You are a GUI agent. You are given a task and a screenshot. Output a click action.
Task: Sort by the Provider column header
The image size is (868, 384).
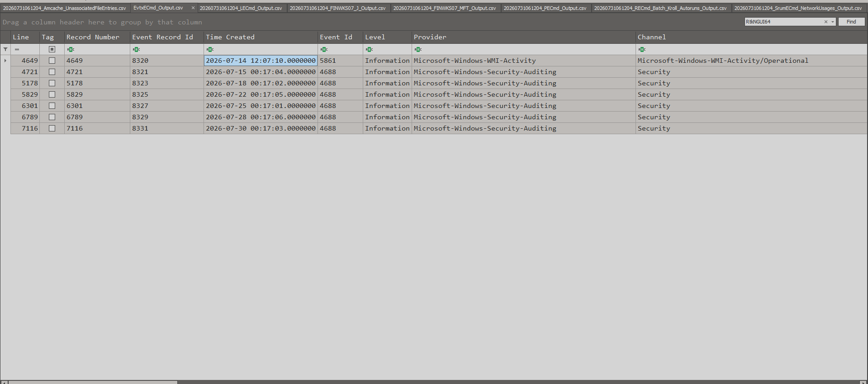point(523,37)
